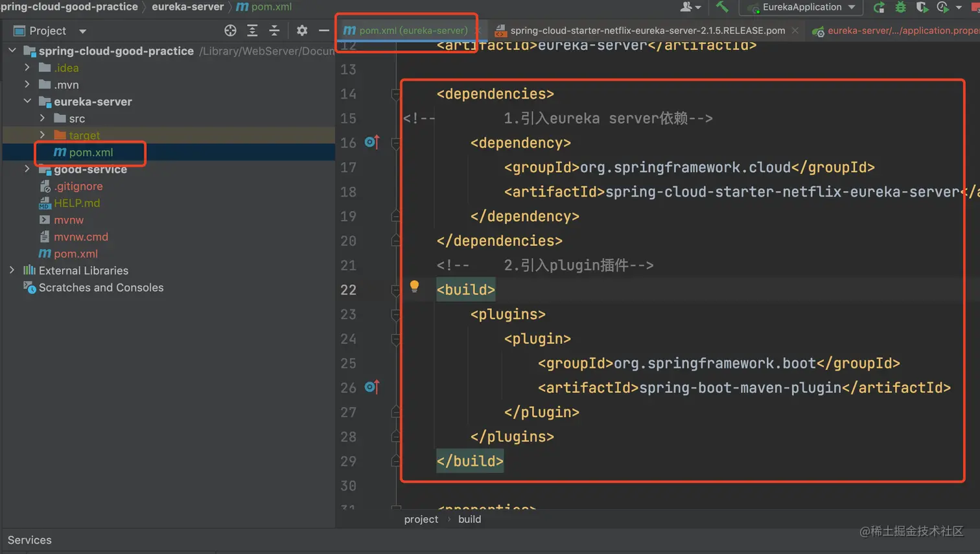
Task: Fold the dependencies block at line 14
Action: click(395, 94)
